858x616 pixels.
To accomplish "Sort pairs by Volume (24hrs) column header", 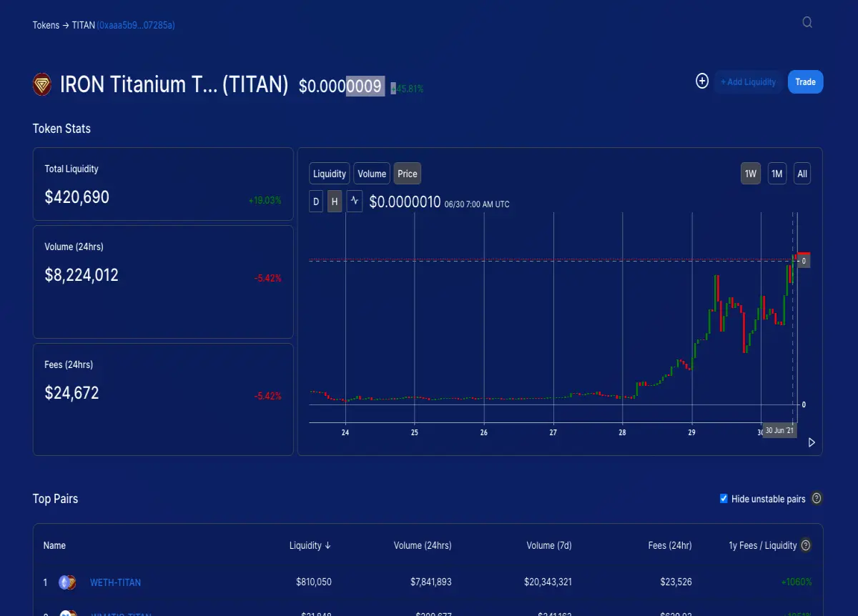I will (423, 545).
